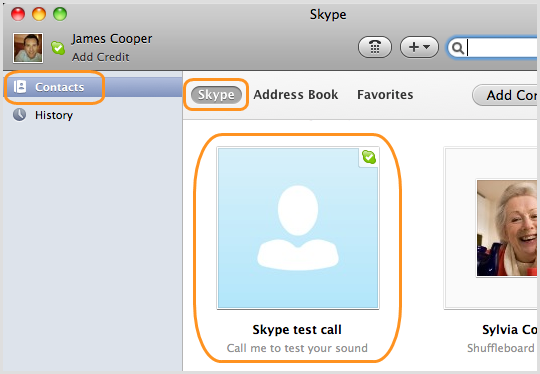This screenshot has height=374, width=540.
Task: Click the James Cooper name text
Action: pos(112,39)
